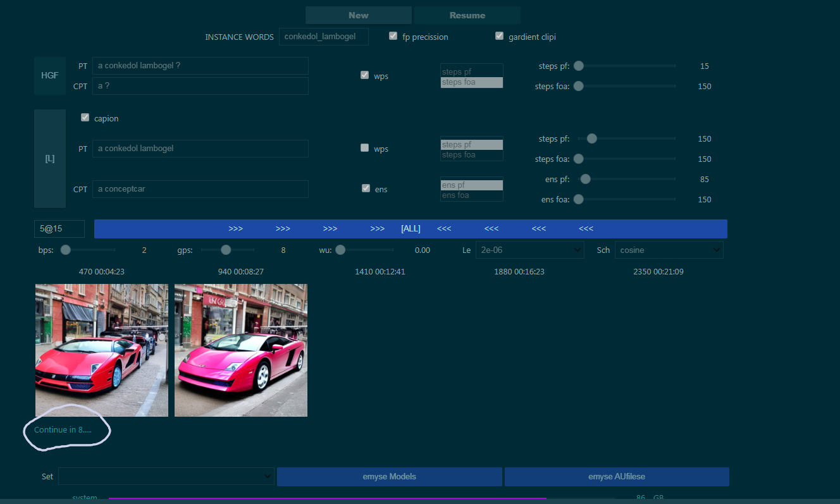Toggle the ens checkbox

click(366, 188)
